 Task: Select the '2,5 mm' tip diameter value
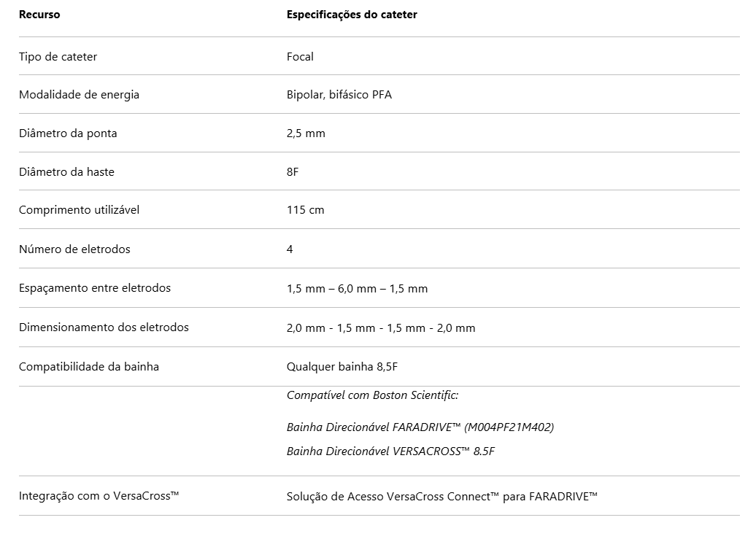[306, 133]
